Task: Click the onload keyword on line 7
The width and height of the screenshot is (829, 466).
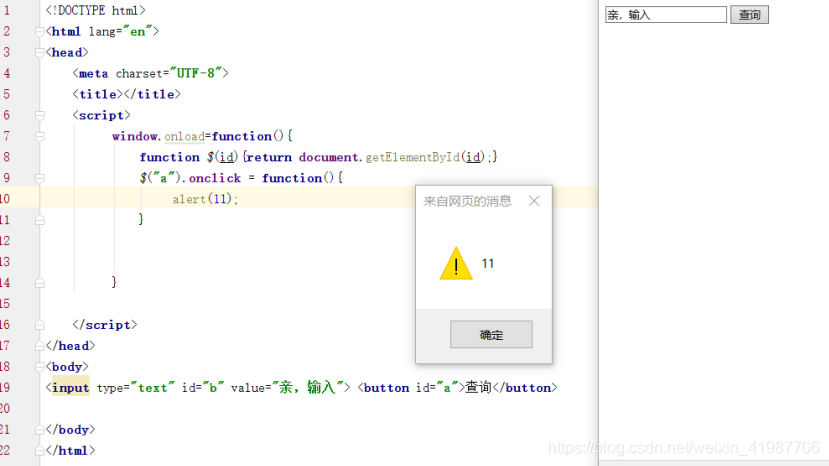Action: (x=184, y=136)
